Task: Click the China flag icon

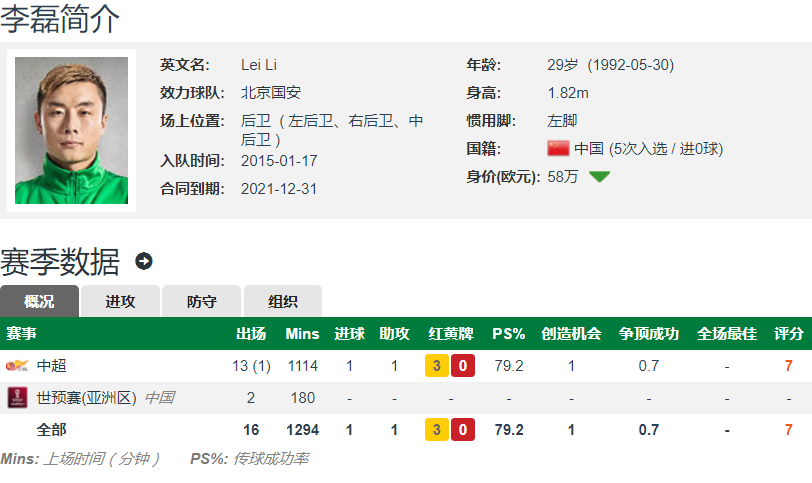Action: tap(558, 149)
